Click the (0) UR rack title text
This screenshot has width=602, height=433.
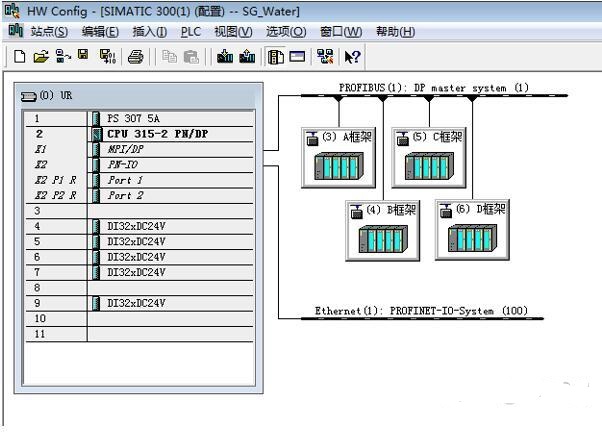click(56, 95)
